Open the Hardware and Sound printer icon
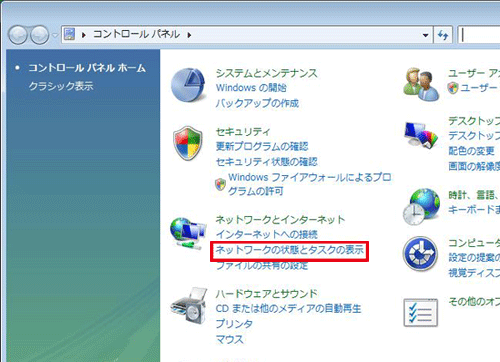The width and height of the screenshot is (500, 362). point(189,305)
